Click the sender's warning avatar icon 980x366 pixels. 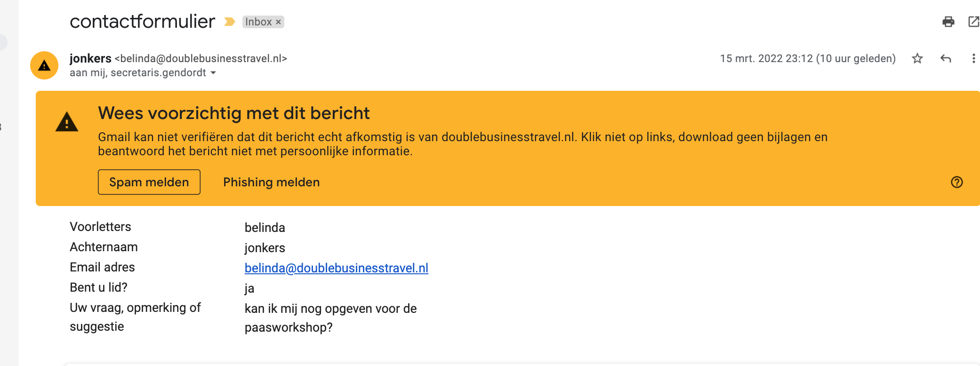coord(44,65)
